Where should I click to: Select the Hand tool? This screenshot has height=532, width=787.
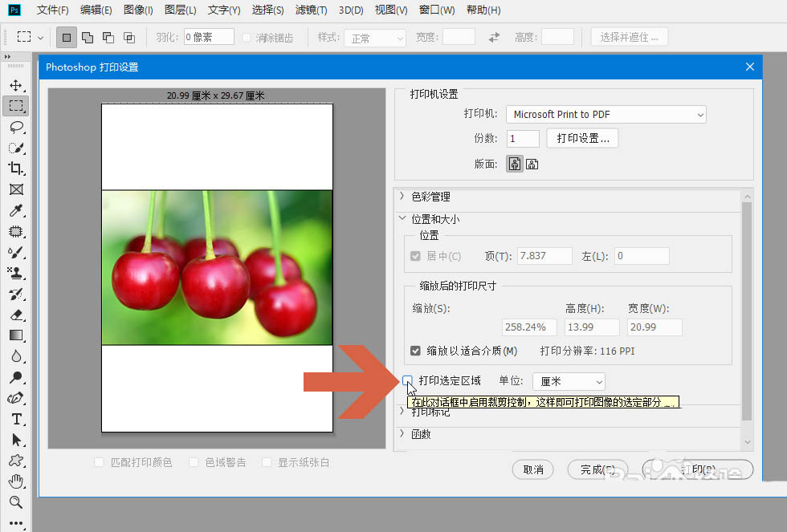(16, 481)
